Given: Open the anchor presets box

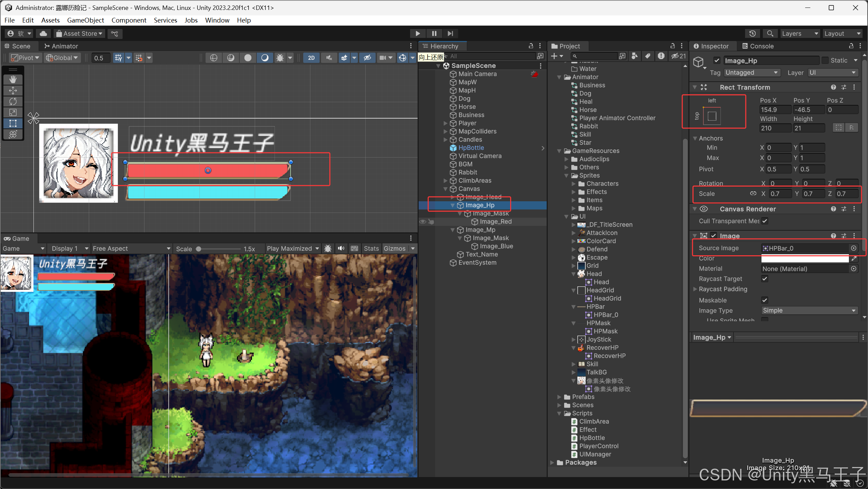Looking at the screenshot, I should pyautogui.click(x=712, y=116).
